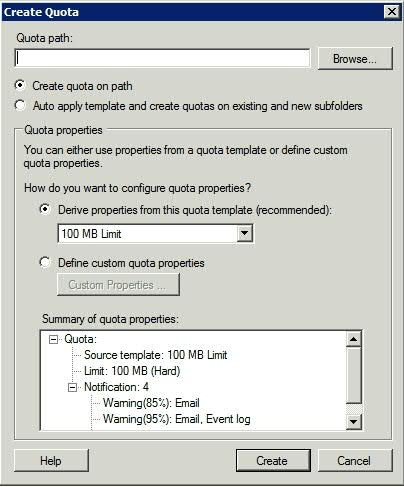
Task: Select Warning(95%): Email, Event log item
Action: 176,419
